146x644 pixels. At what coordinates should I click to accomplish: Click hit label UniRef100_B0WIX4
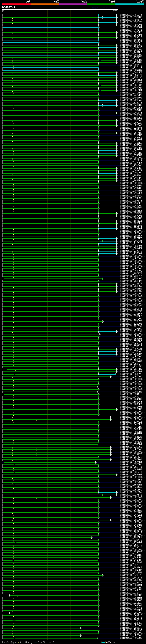[131, 585]
